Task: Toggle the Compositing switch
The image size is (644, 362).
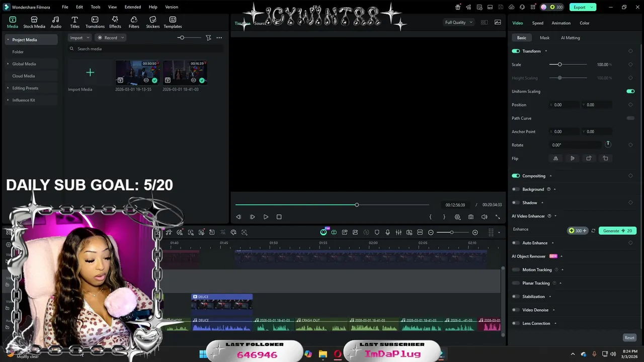Action: [516, 176]
